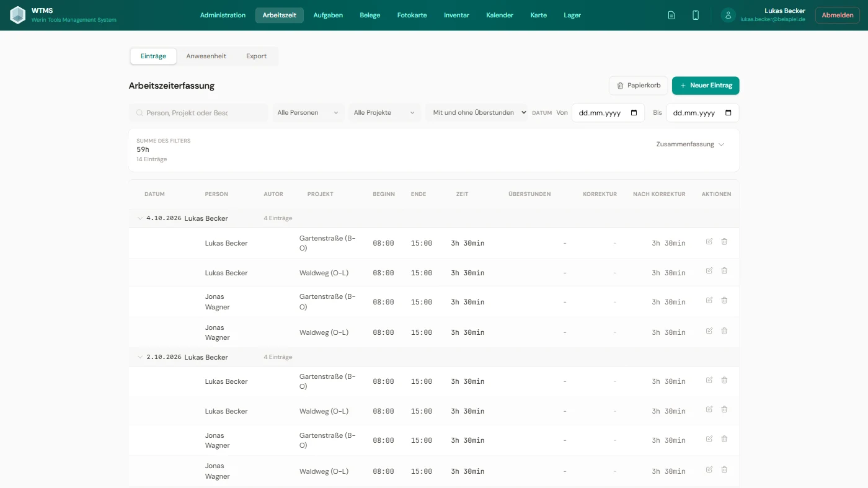The image size is (868, 488).
Task: Open the calendar picker in the Bis date field
Action: 728,113
